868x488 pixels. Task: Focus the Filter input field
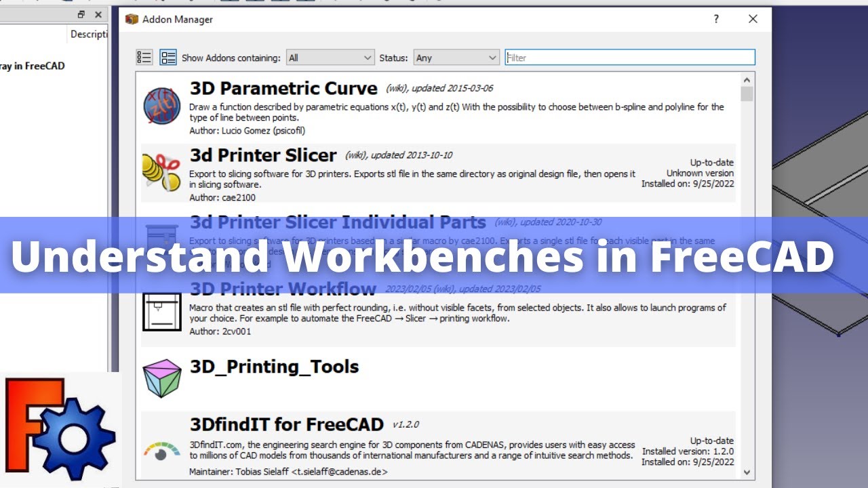pos(630,58)
